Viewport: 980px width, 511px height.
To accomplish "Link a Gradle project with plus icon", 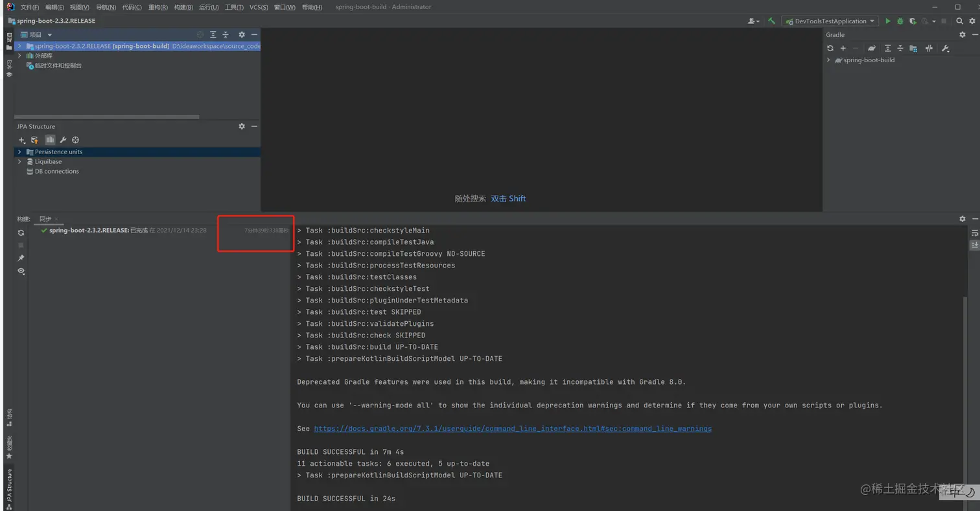I will 843,49.
